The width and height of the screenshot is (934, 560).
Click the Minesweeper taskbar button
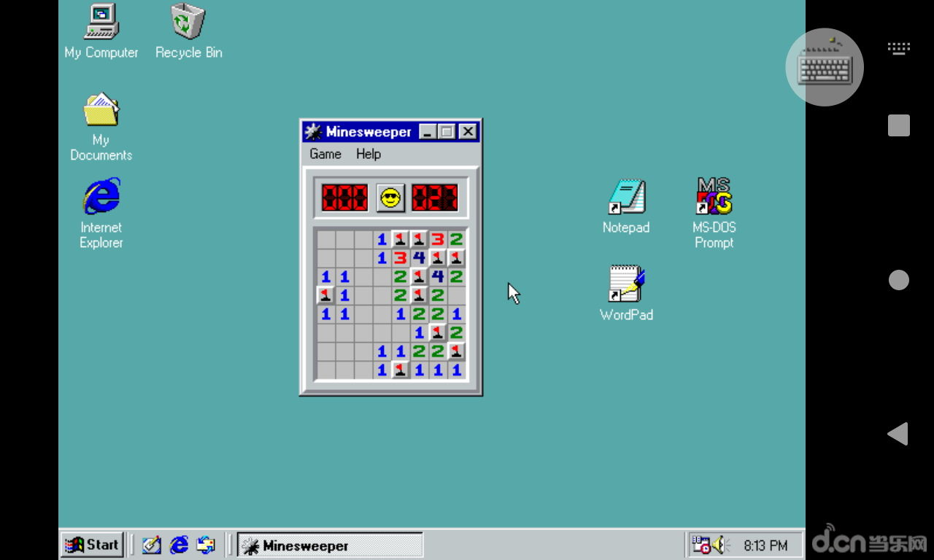pyautogui.click(x=330, y=545)
